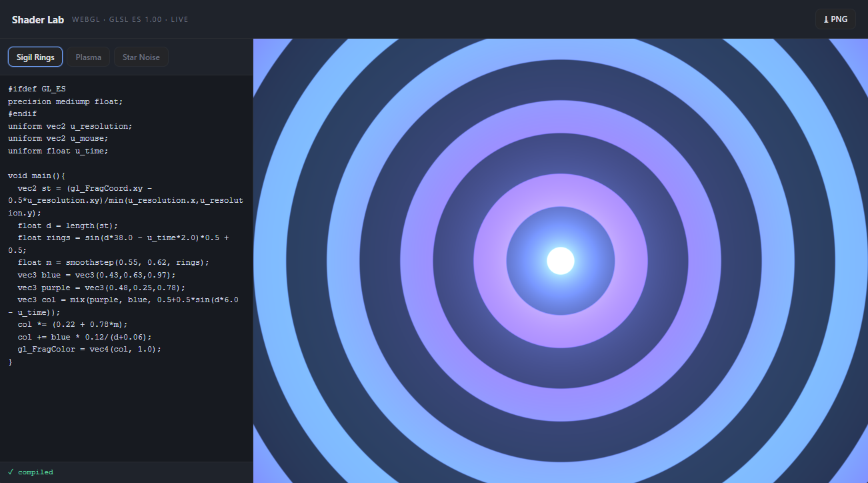The width and height of the screenshot is (868, 483).
Task: Click the 'gl_FragColor = vec4(col, 1.0);' line
Action: [89, 350]
